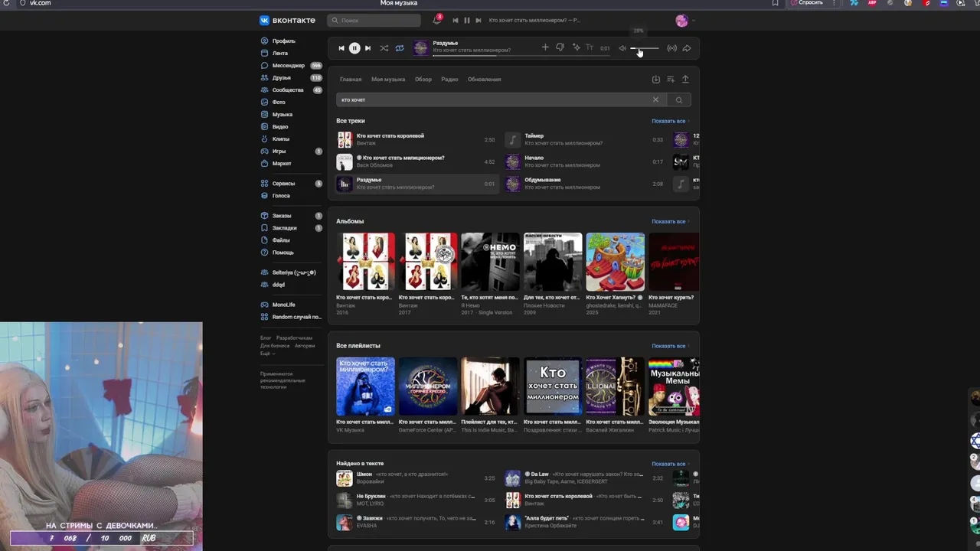Switch to the Главная music tab
This screenshot has height=551, width=980.
(351, 80)
